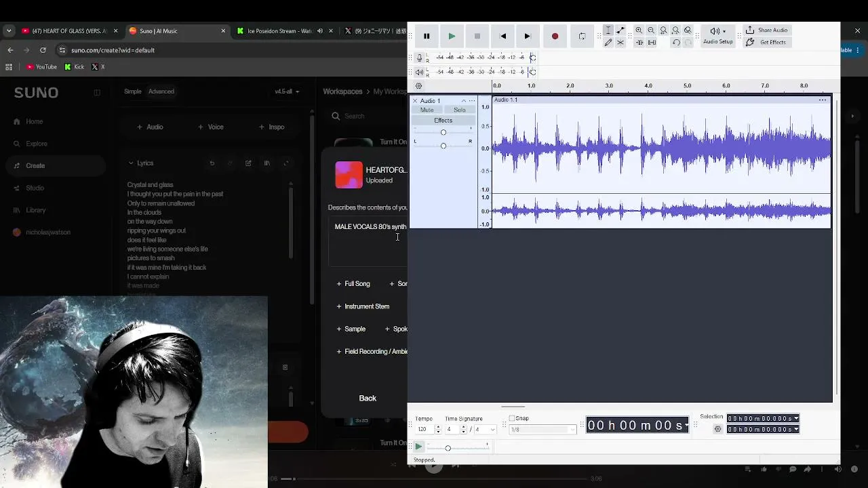Start playback with Audacity's Play button
868x488 pixels.
452,36
